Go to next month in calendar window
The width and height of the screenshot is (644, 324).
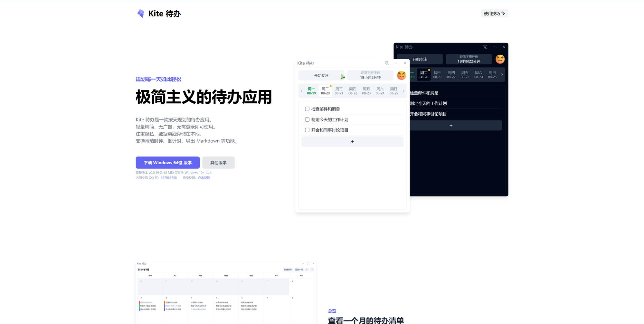(312, 270)
